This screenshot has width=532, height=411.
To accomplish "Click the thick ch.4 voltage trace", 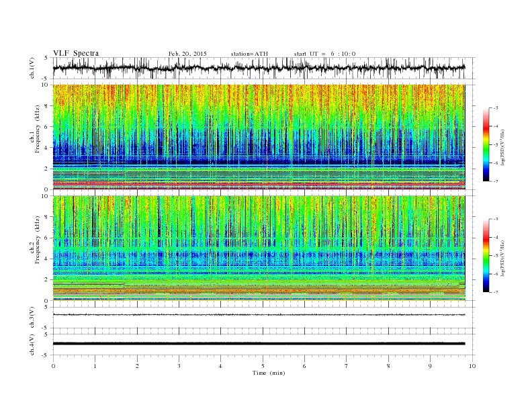I will tap(259, 344).
